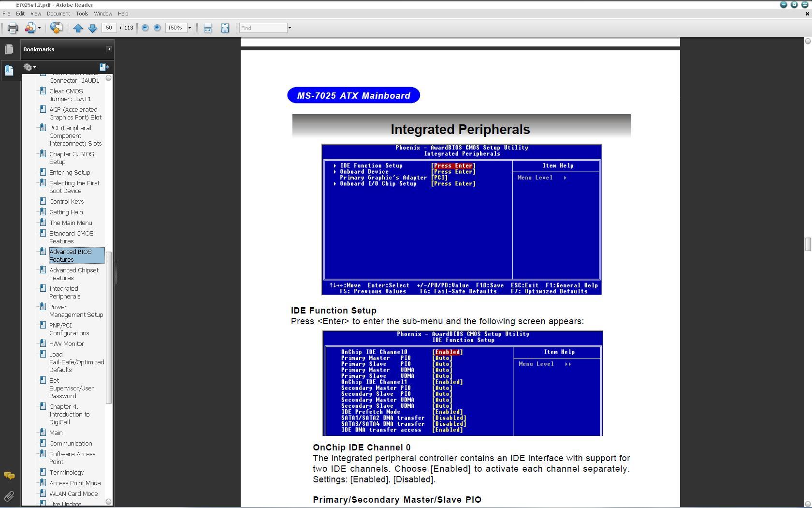Open Terminology bookmark
Screen dimensions: 812x508
click(x=67, y=472)
